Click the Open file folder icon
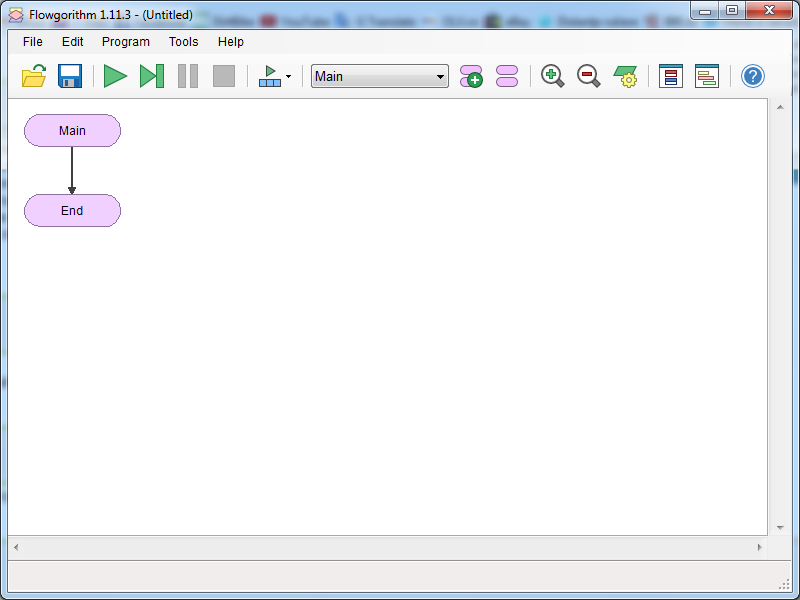Screen dimensions: 800x600 click(x=34, y=76)
